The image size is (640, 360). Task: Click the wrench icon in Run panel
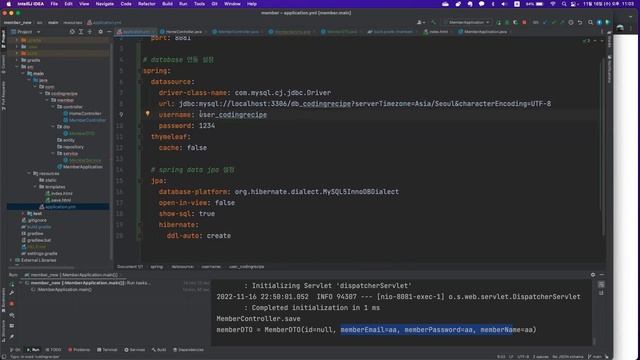tap(12, 293)
